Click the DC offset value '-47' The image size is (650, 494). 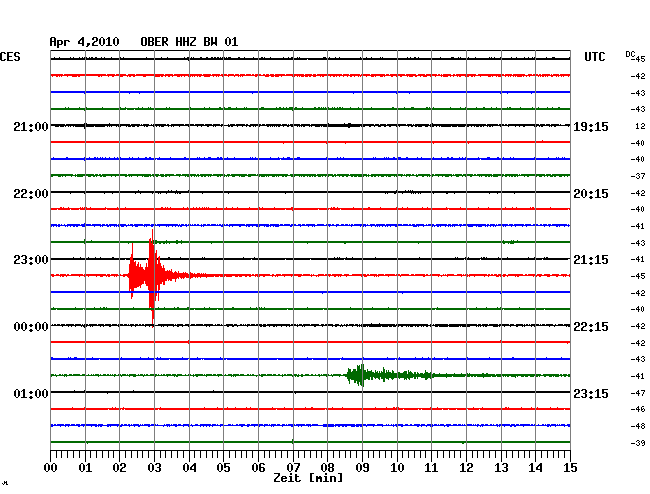click(x=638, y=393)
